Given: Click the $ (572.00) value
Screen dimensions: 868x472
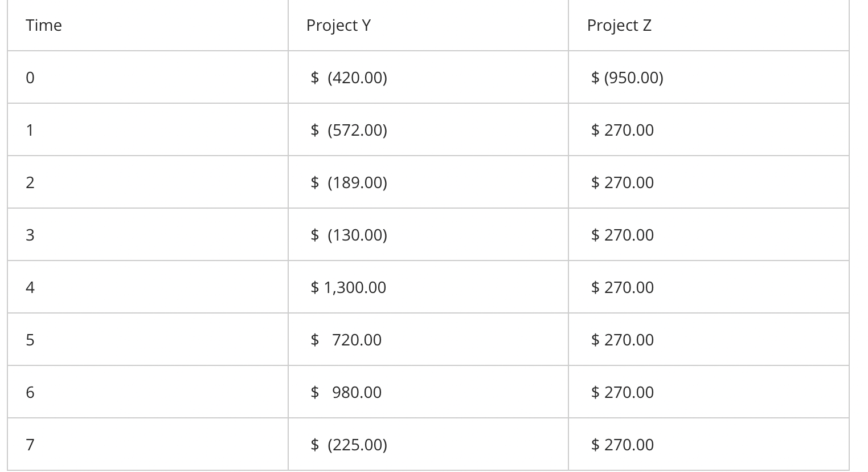Looking at the screenshot, I should point(349,130).
